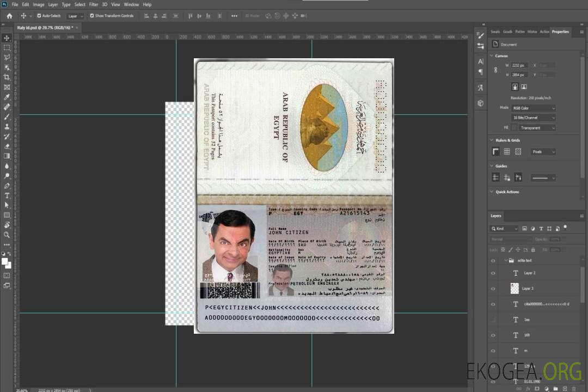The height and width of the screenshot is (392, 588).
Task: Select the Pen tool
Action: click(x=7, y=186)
